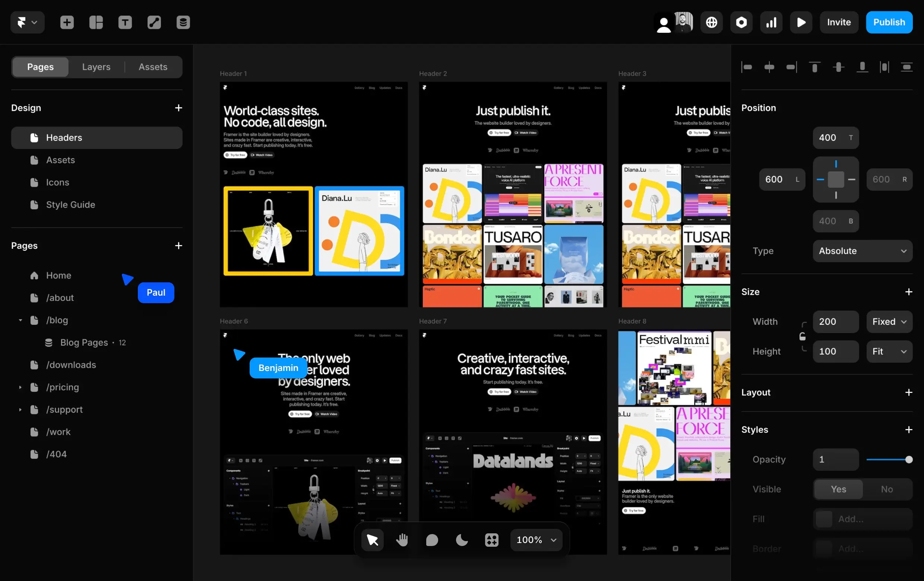This screenshot has height=581, width=924.
Task: Select the Style Guide page in Design list
Action: point(71,204)
